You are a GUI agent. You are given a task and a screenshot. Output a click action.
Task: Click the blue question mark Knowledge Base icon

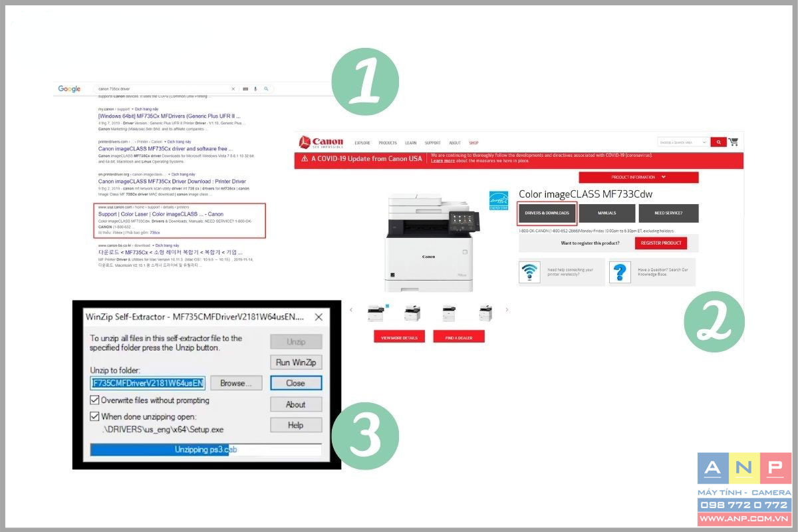point(620,273)
